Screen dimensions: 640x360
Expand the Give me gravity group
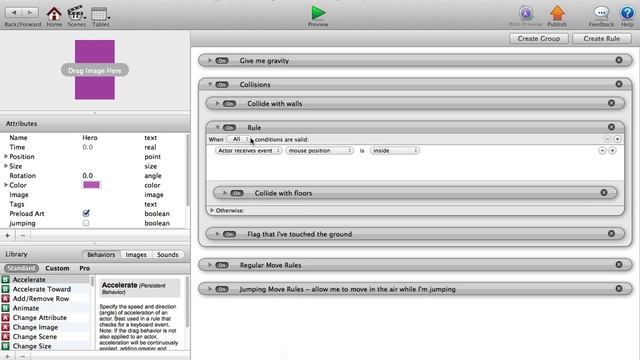pos(210,60)
